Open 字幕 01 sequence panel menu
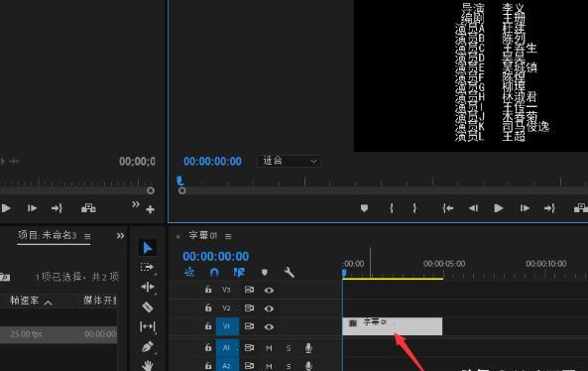 click(x=228, y=236)
